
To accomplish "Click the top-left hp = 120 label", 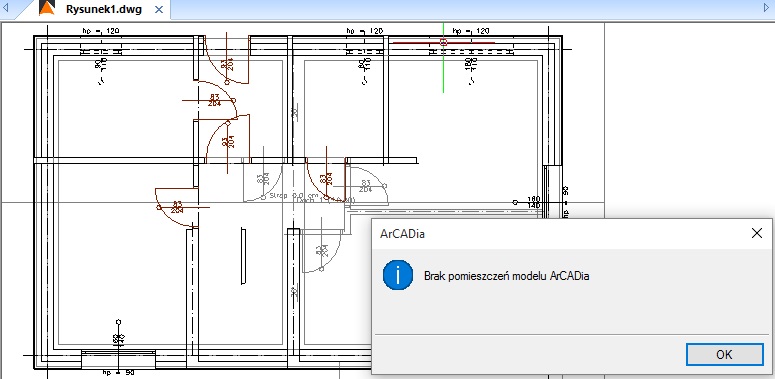I will coord(101,31).
